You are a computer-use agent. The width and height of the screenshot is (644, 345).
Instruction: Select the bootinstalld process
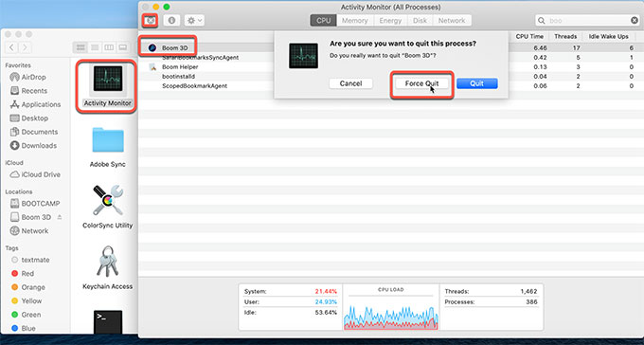point(178,77)
